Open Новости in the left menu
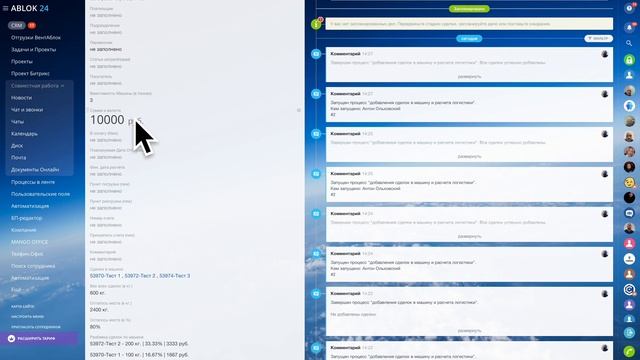Image resolution: width=640 pixels, height=360 pixels. 21,98
